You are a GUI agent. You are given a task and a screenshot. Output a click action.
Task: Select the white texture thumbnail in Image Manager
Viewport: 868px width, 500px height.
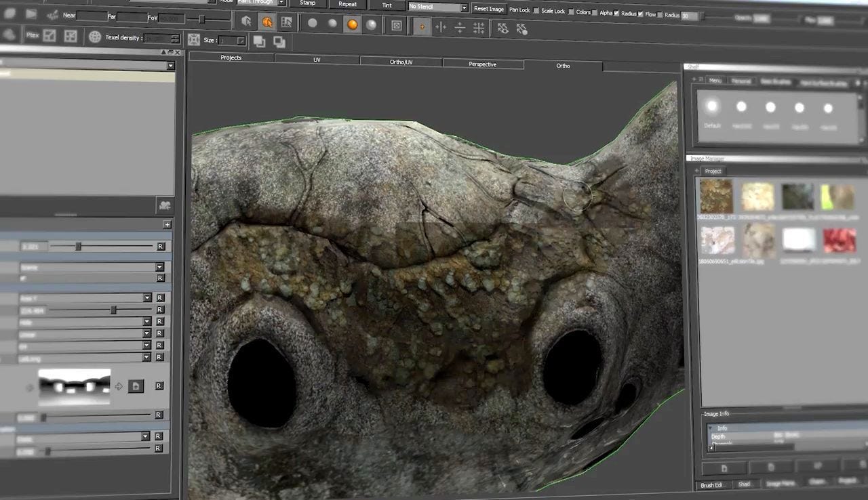pos(798,238)
